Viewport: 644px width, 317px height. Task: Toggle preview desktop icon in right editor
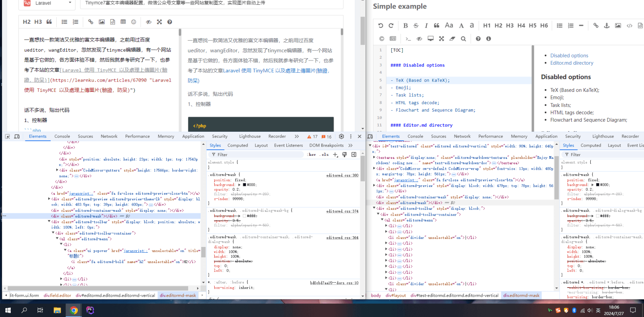430,39
